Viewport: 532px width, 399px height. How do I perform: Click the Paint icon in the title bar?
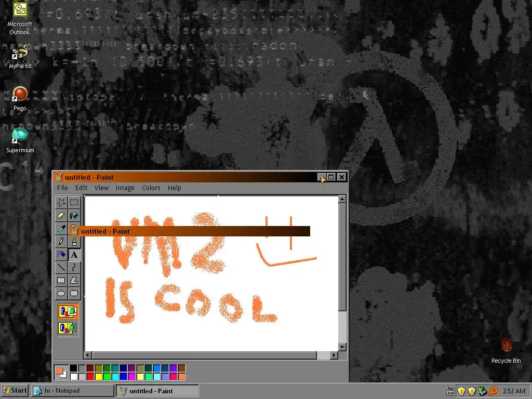tap(59, 177)
